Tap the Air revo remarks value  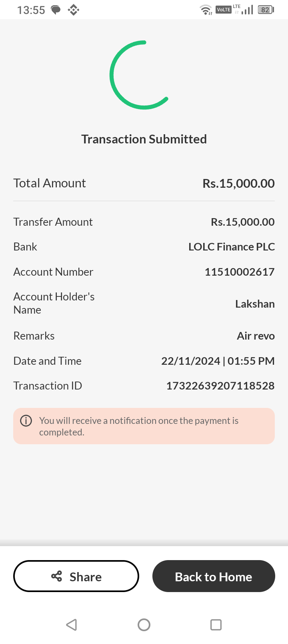click(x=256, y=336)
